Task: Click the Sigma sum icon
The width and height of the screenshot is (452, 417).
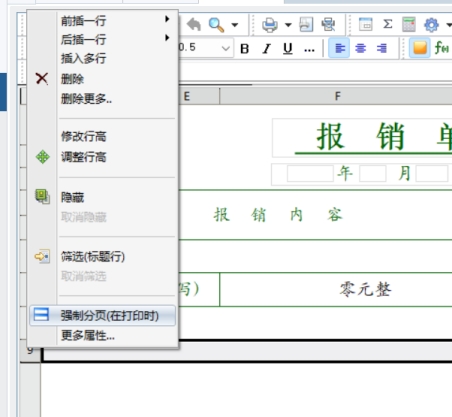Action: tap(387, 24)
